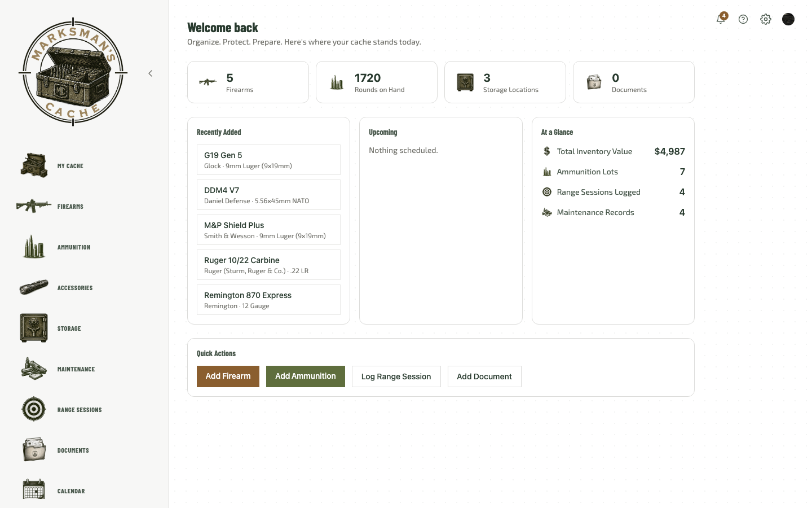The height and width of the screenshot is (508, 812).
Task: Open notifications bell with badge
Action: (x=721, y=19)
